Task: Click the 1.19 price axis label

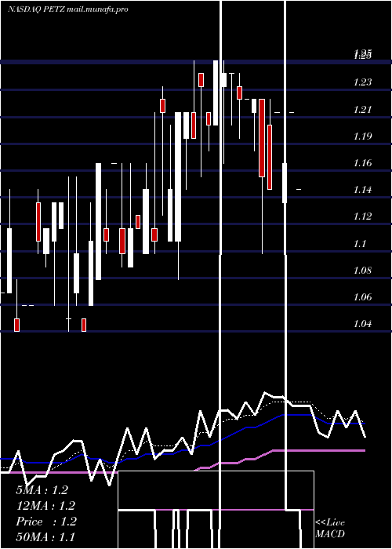Action: pyautogui.click(x=362, y=136)
